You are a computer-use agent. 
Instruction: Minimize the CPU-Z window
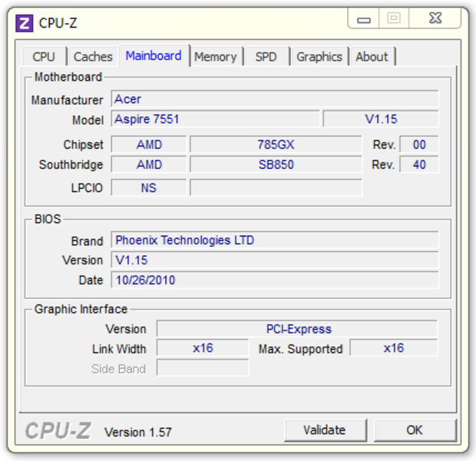[x=364, y=18]
